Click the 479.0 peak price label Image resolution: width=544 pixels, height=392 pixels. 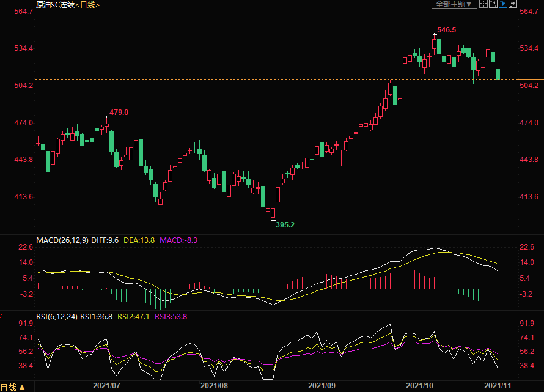(x=119, y=113)
